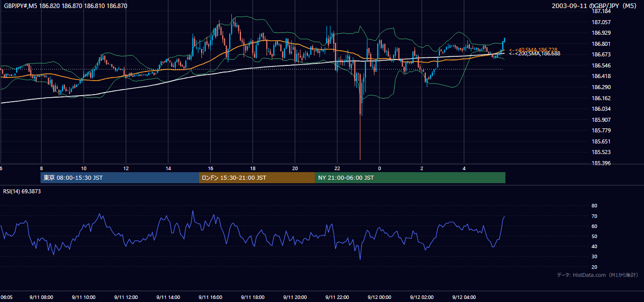Click hour marker 0 under the price chart

pos(379,168)
